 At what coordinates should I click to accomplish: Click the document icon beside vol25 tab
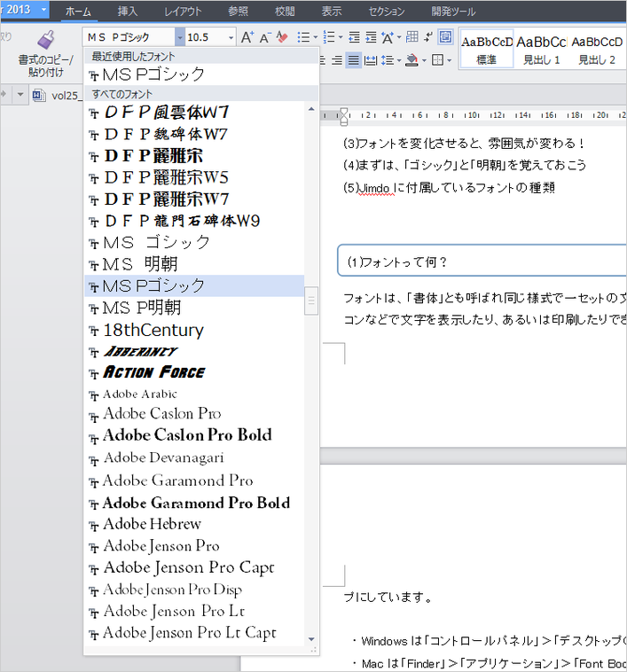[x=39, y=95]
